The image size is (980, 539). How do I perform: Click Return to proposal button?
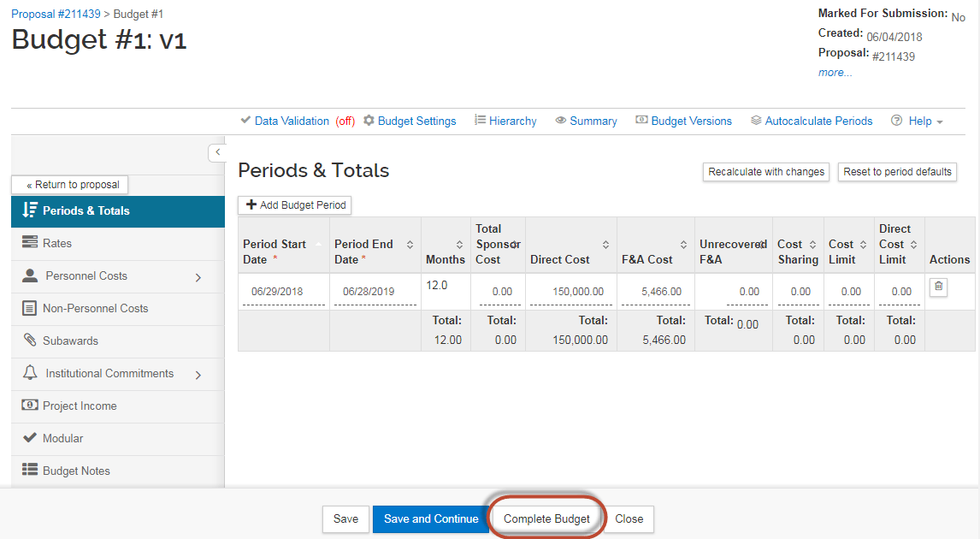[x=70, y=185]
